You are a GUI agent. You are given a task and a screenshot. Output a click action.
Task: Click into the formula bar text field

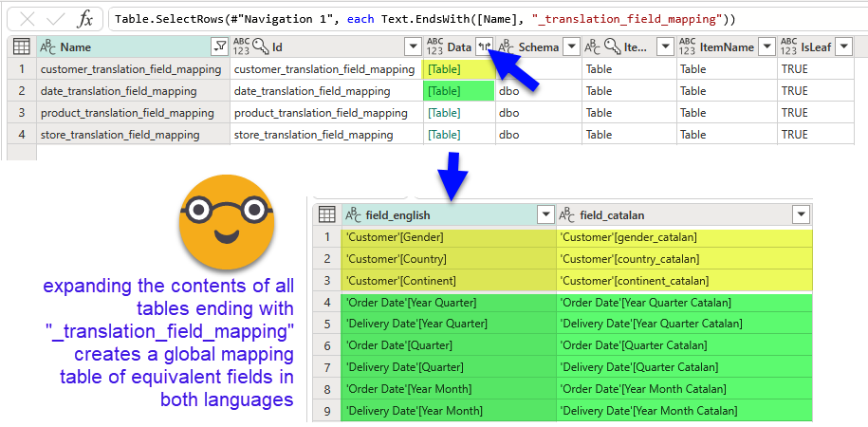click(474, 19)
